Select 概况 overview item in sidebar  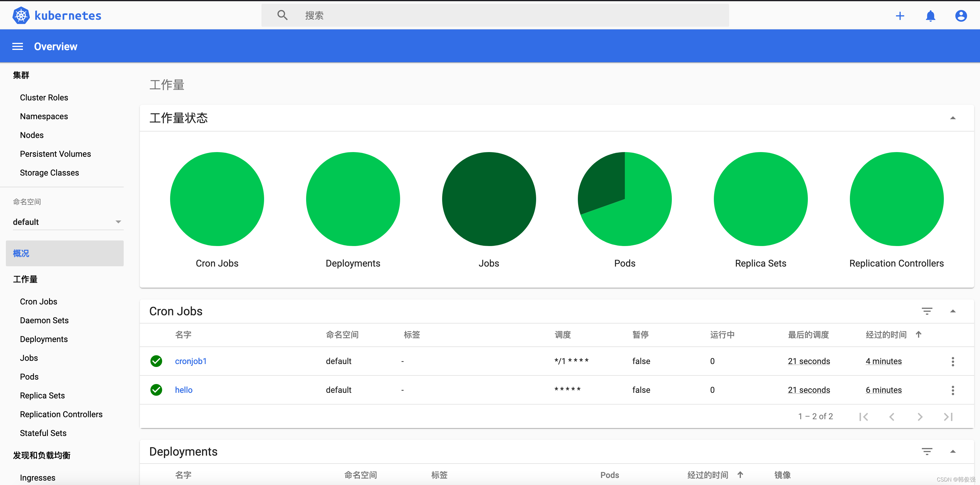[65, 254]
